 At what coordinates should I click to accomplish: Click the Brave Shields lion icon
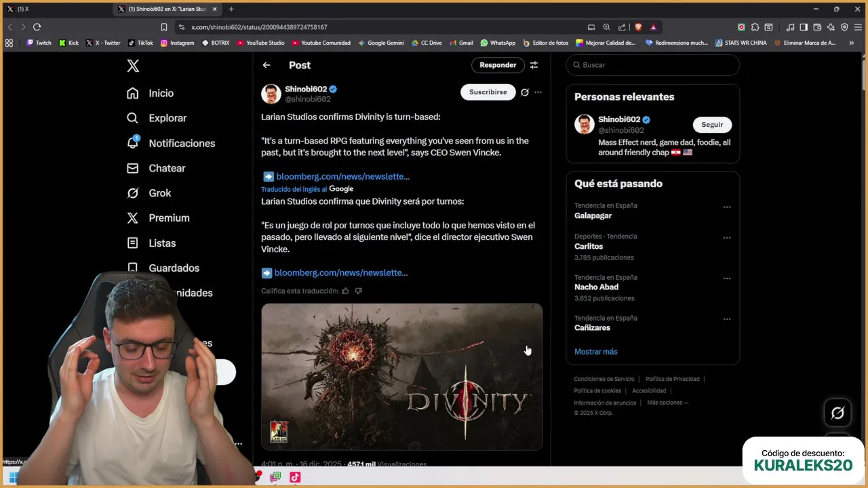[x=638, y=27]
